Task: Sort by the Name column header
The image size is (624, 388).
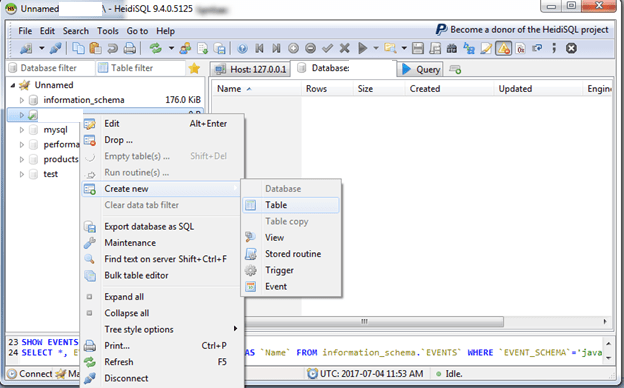Action: [257, 89]
